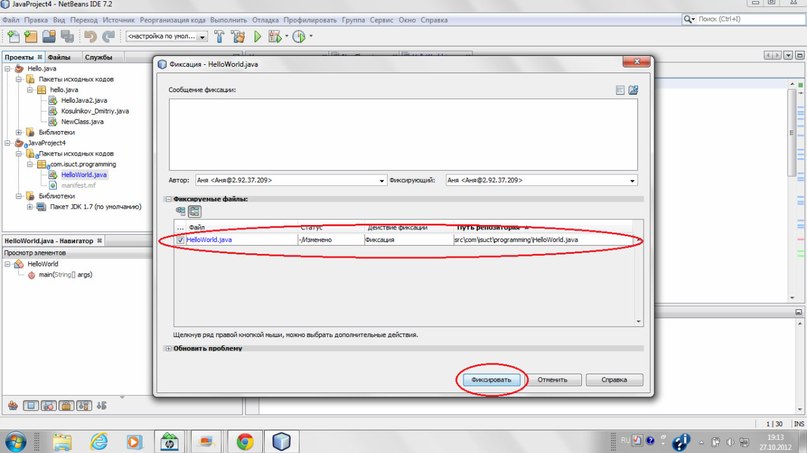Click scroll-down arrow of commit files table
The height and width of the screenshot is (453, 807).
[638, 321]
